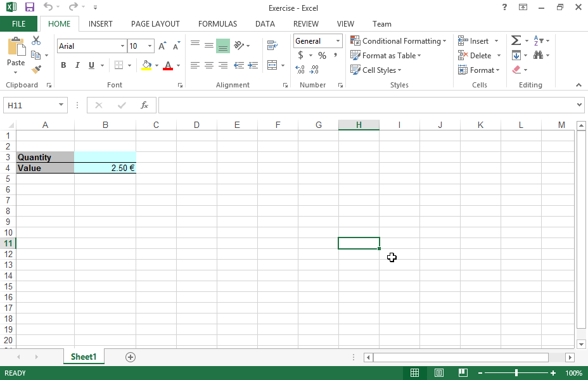588x380 pixels.
Task: Switch to the FORMULAS tab
Action: point(217,24)
